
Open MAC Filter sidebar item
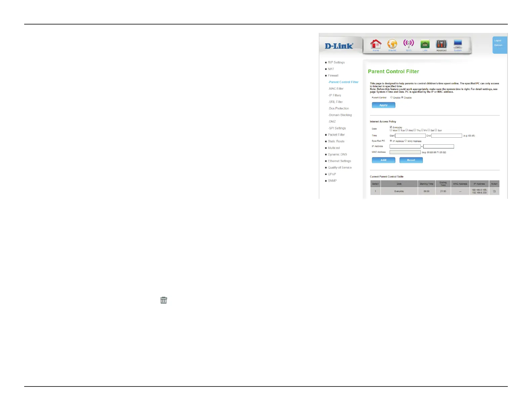click(x=336, y=89)
